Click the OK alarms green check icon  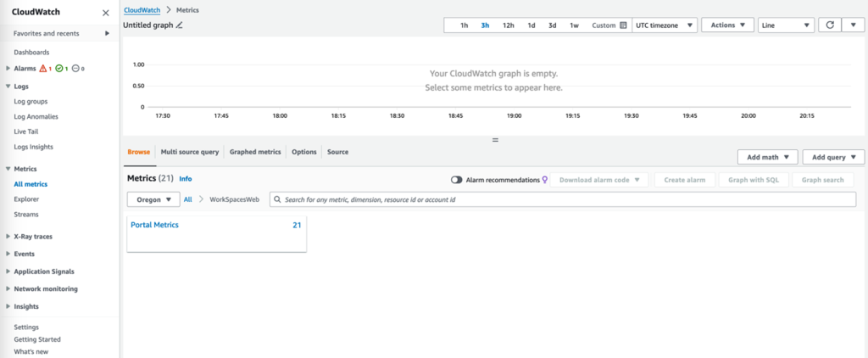click(x=58, y=69)
